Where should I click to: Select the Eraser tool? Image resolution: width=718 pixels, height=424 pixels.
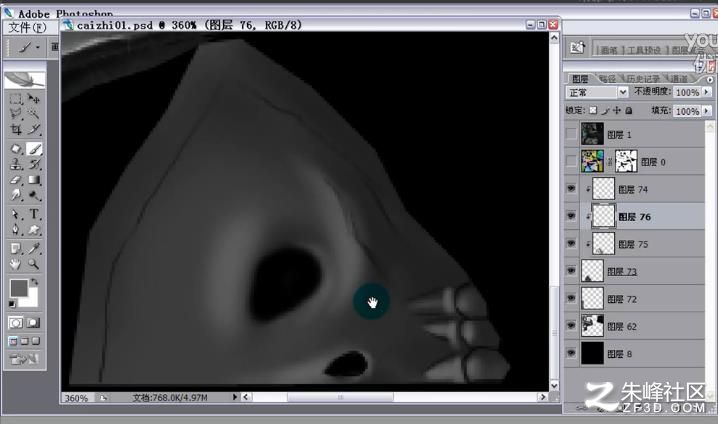pyautogui.click(x=16, y=179)
